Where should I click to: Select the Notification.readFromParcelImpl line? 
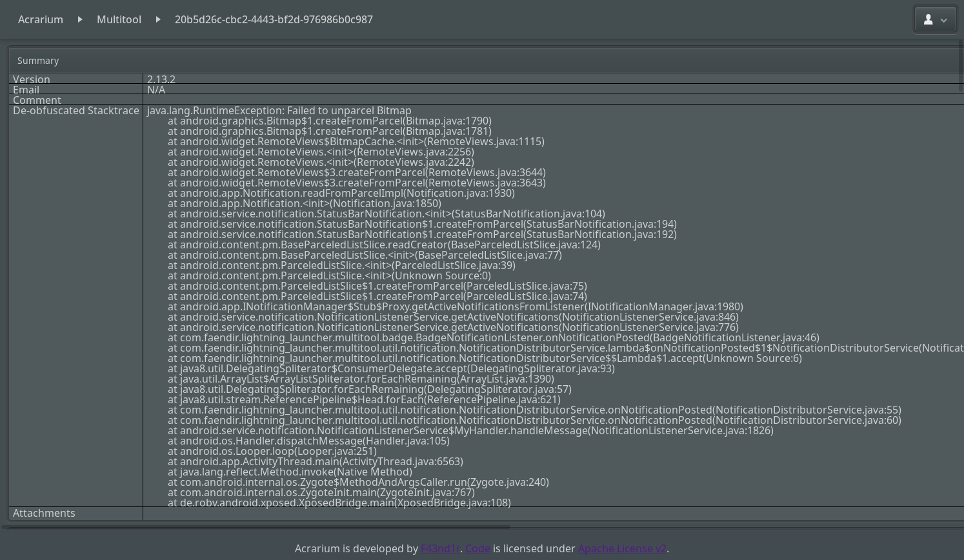pos(341,193)
